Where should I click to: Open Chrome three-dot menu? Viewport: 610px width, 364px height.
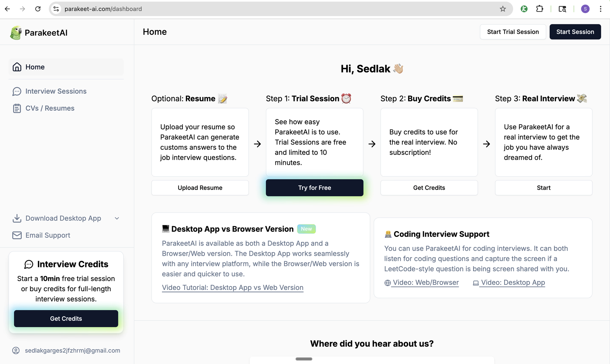point(600,9)
